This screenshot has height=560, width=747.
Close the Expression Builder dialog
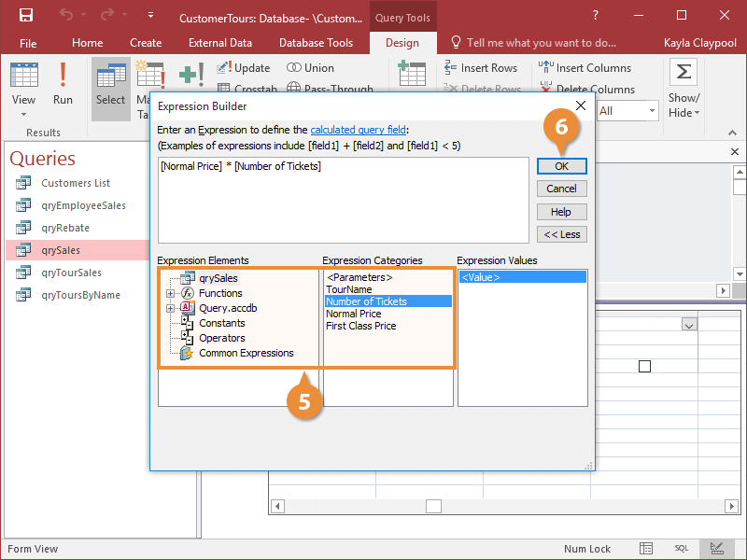pyautogui.click(x=581, y=105)
